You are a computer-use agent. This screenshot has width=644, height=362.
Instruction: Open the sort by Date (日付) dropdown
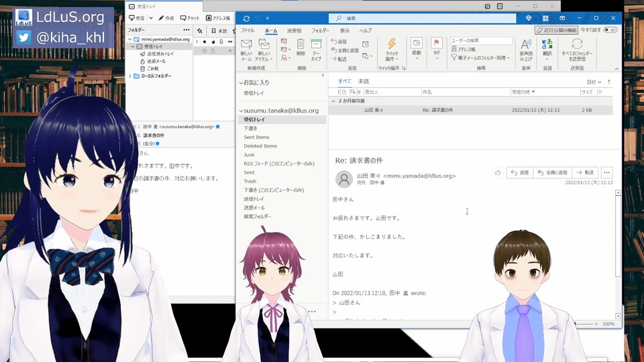point(594,82)
